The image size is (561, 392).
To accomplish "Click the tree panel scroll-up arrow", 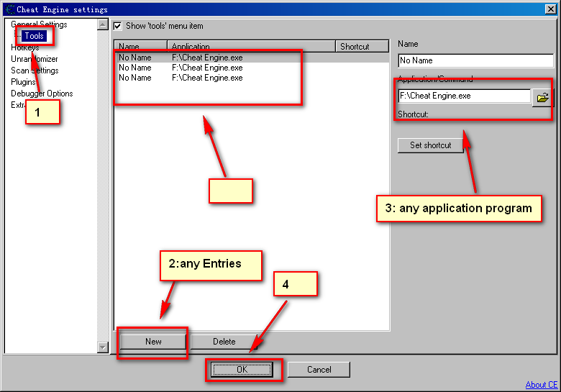I will [x=103, y=25].
